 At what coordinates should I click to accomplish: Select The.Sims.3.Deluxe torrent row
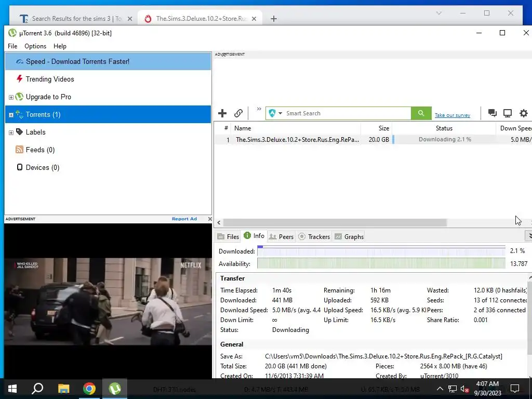(x=373, y=139)
